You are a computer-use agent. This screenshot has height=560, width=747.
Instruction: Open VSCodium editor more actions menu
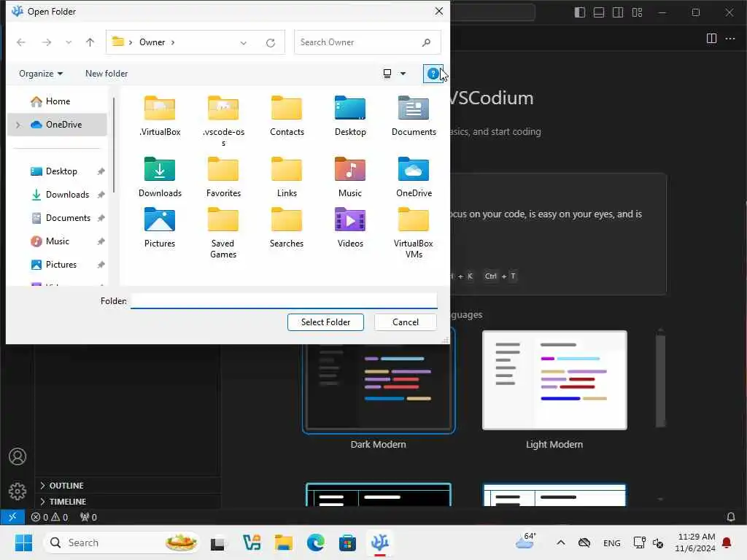pos(730,39)
